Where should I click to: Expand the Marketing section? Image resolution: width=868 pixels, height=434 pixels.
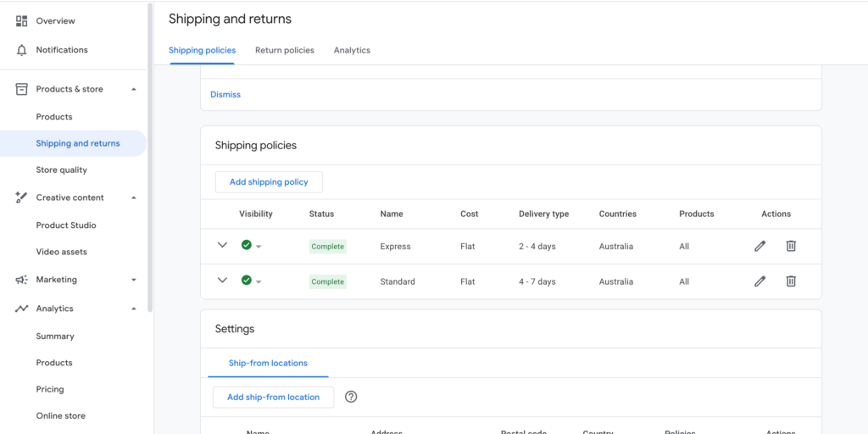[x=133, y=280]
